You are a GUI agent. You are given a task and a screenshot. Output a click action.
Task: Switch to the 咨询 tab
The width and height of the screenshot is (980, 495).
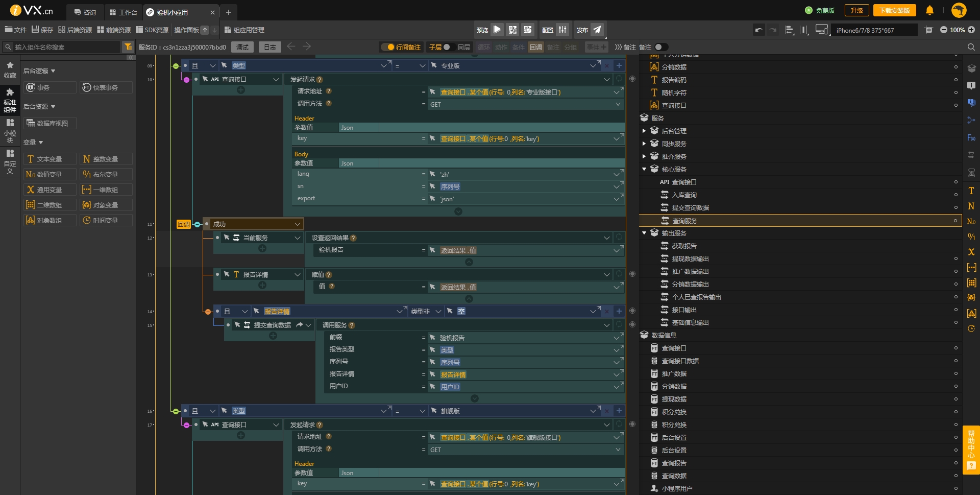click(85, 12)
